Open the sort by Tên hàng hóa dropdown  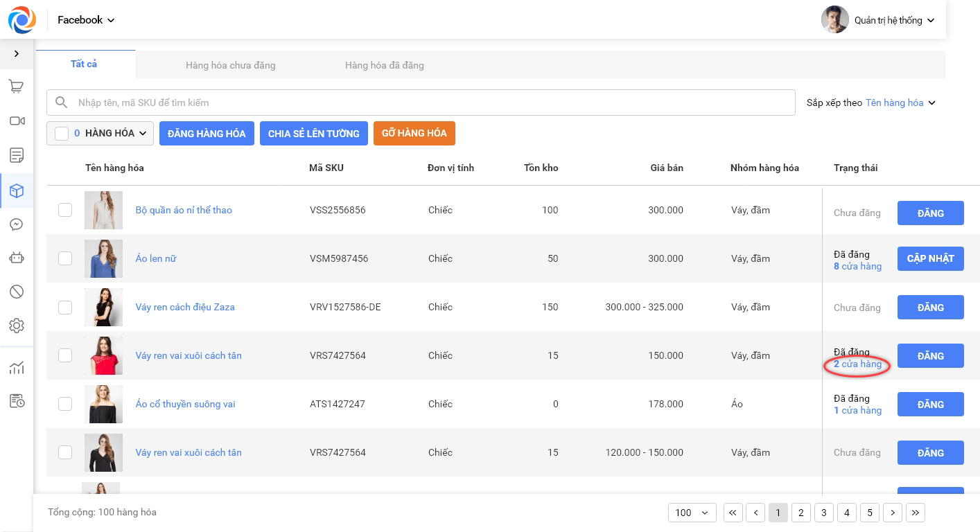900,103
